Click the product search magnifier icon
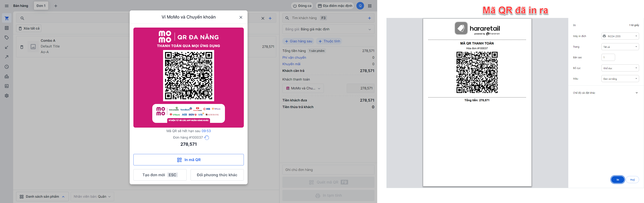Screen dimensions: 644x203 (x=22, y=18)
